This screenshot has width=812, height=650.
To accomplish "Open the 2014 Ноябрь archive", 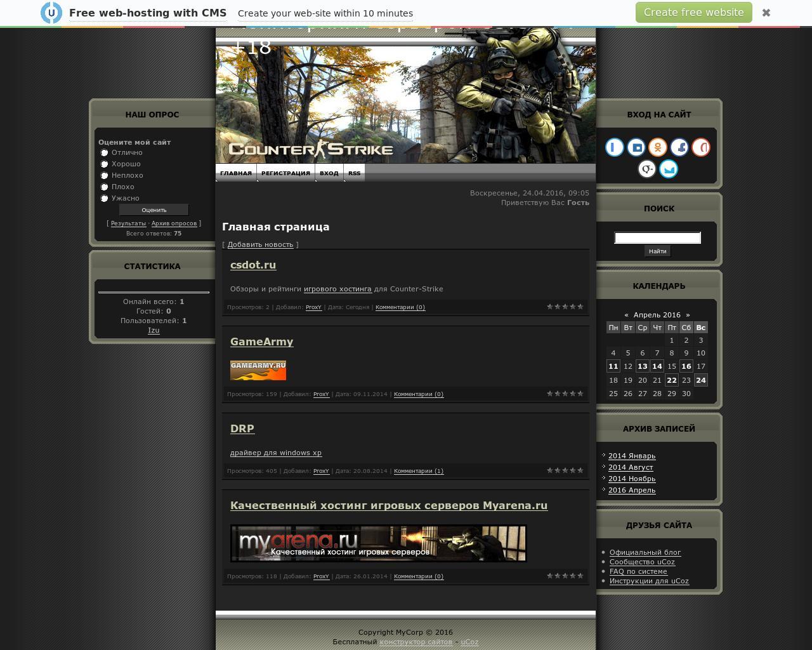I will 632,479.
